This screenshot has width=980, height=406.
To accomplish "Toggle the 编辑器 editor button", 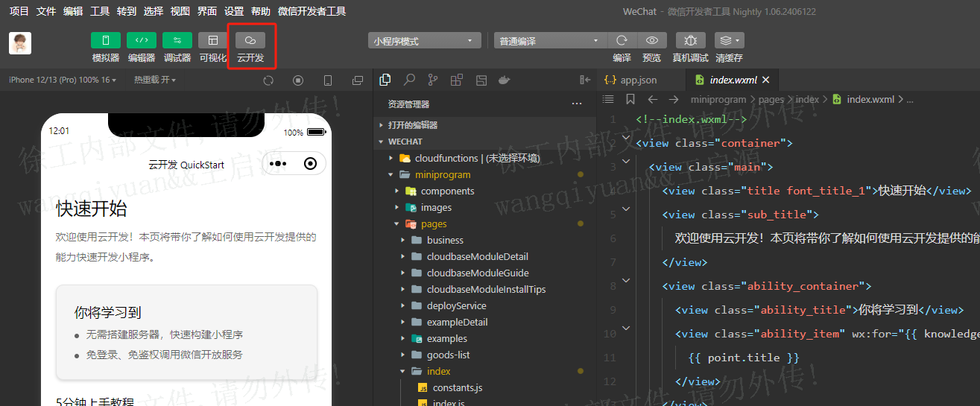I will pos(142,40).
